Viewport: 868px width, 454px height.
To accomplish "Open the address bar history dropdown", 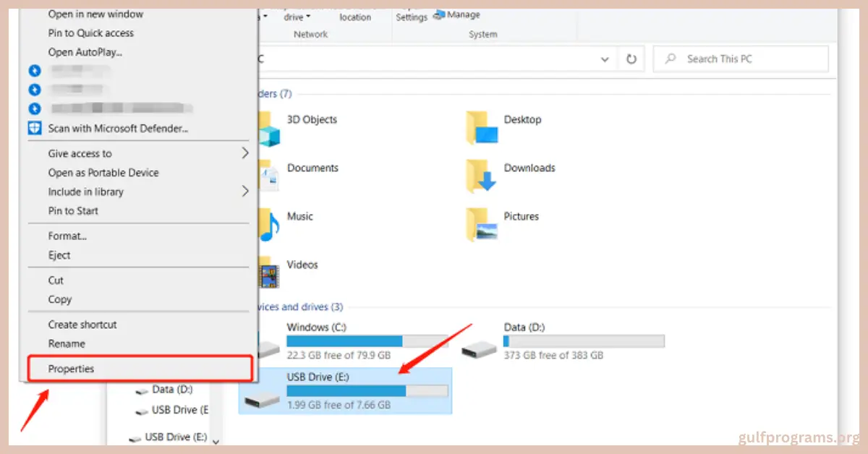I will (605, 59).
